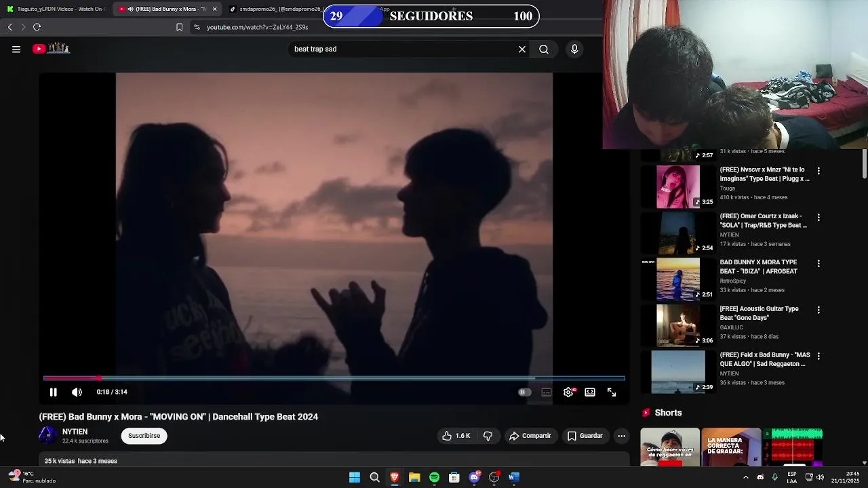
Task: Save video with the Guardar button
Action: coord(585,436)
